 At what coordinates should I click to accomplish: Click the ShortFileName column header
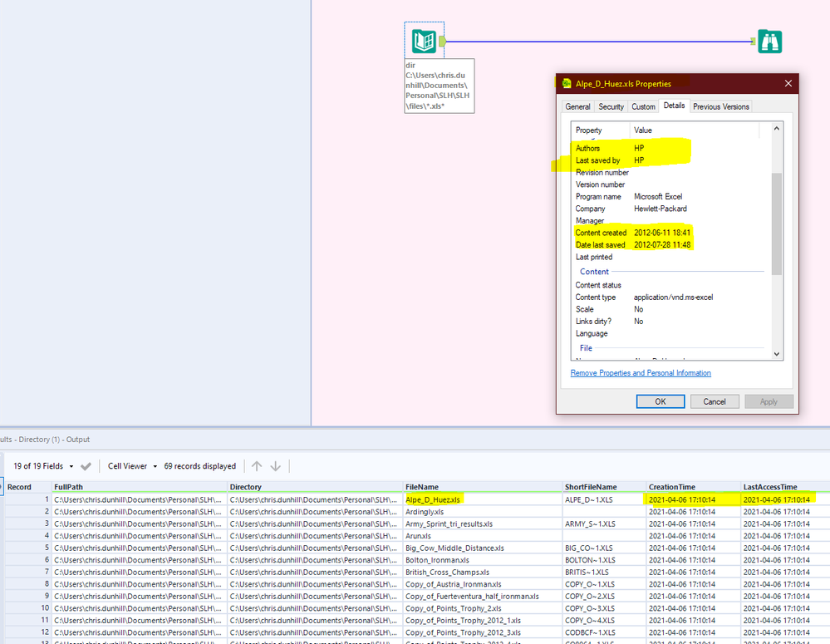point(605,487)
